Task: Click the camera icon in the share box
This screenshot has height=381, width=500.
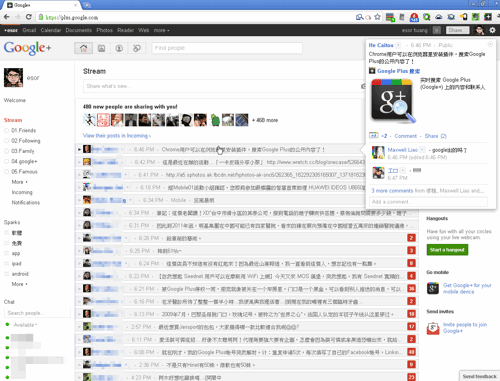Action: tap(363, 86)
